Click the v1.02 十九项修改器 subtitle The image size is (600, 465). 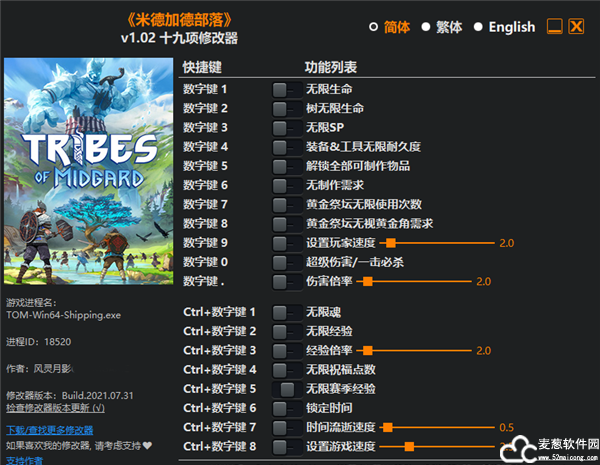pos(179,38)
